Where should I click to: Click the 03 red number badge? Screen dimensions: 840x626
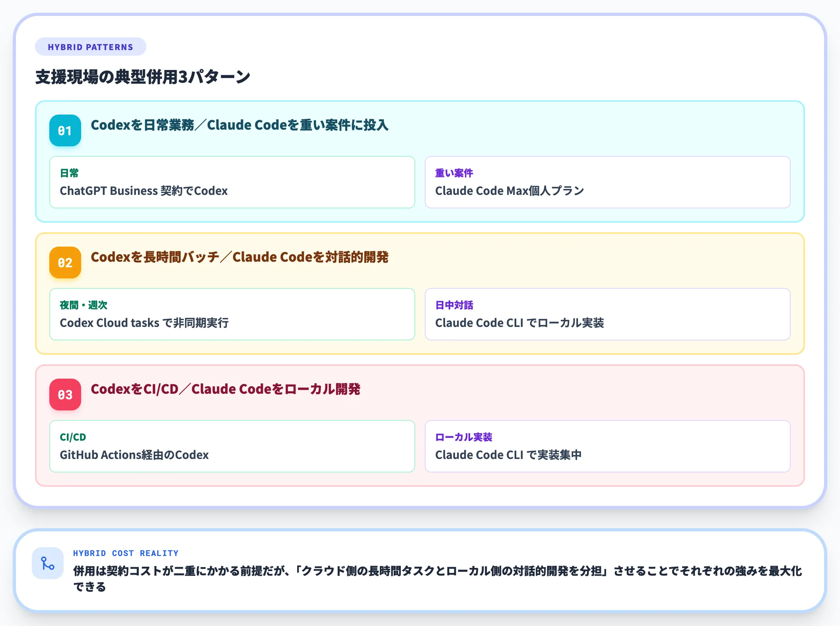tap(65, 395)
